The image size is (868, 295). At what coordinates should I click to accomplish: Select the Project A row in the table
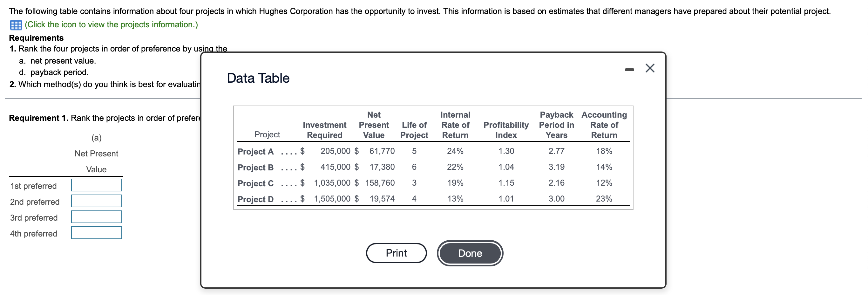click(x=255, y=151)
